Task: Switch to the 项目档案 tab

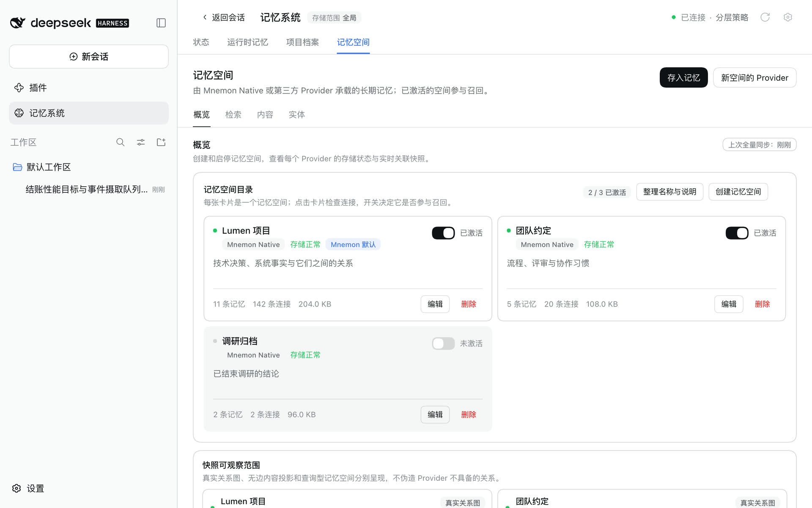Action: point(302,42)
